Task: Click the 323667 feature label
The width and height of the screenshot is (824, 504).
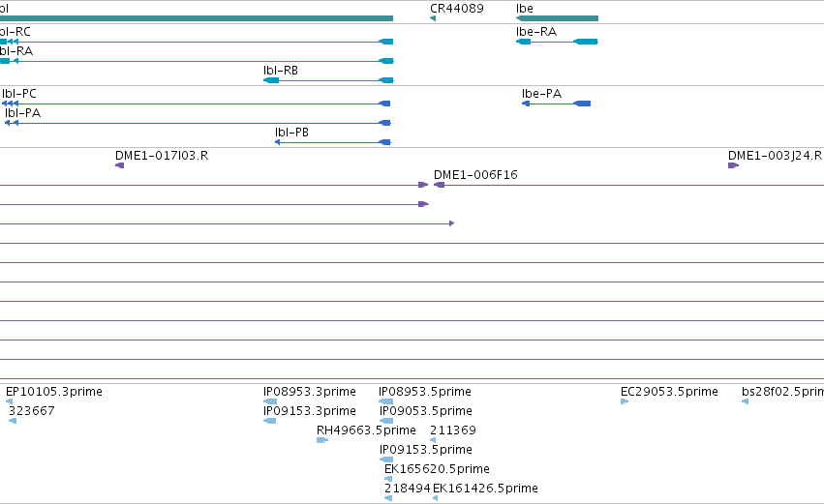Action: tap(32, 411)
